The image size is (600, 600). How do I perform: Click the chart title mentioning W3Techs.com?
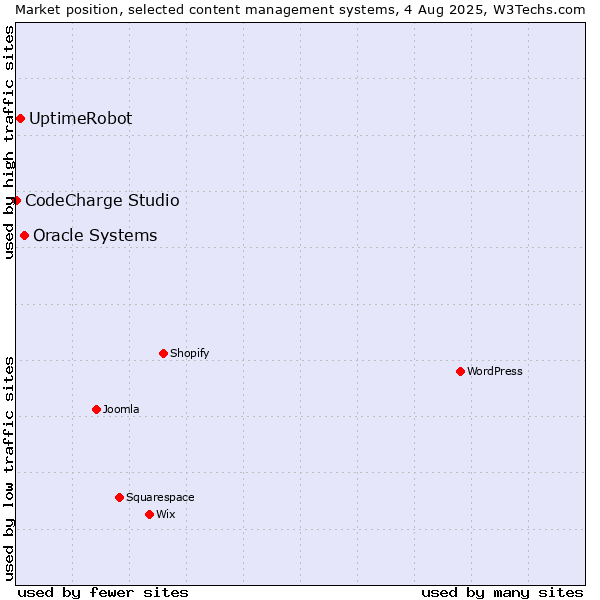tap(300, 10)
